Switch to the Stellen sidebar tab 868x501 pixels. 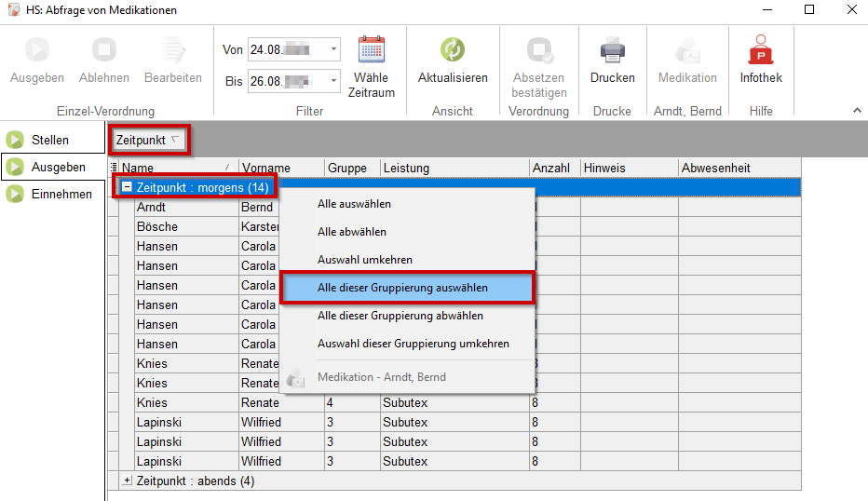point(50,141)
